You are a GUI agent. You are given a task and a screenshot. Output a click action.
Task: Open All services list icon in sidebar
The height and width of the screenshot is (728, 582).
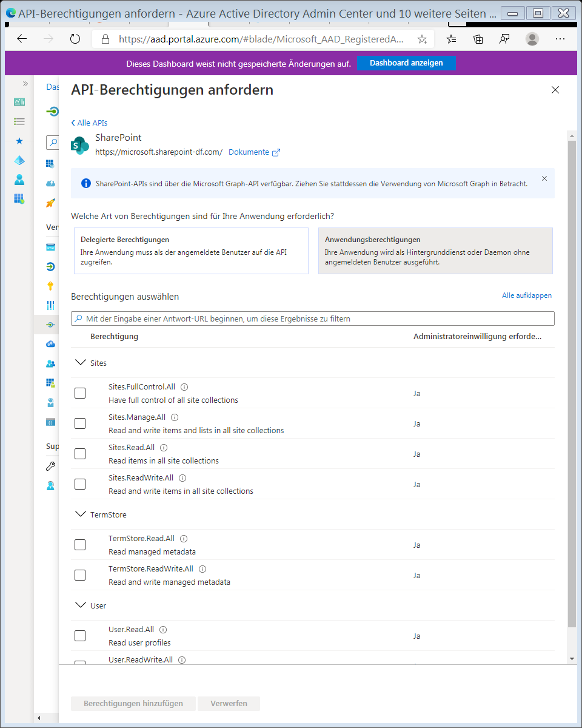(x=19, y=121)
